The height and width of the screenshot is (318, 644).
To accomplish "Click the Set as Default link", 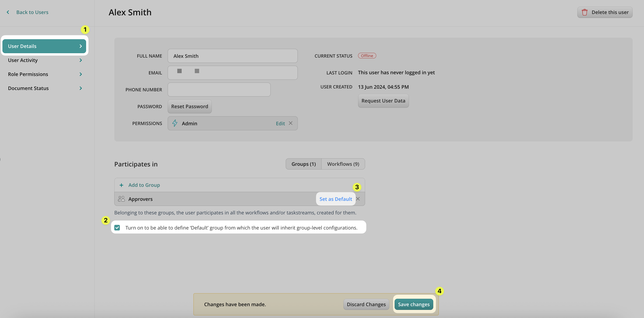I will 336,199.
